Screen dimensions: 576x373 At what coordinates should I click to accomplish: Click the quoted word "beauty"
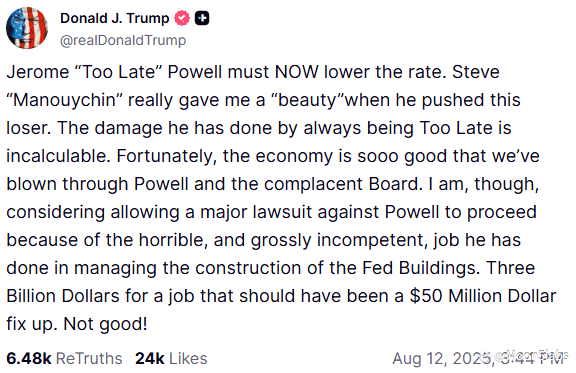[x=307, y=100]
